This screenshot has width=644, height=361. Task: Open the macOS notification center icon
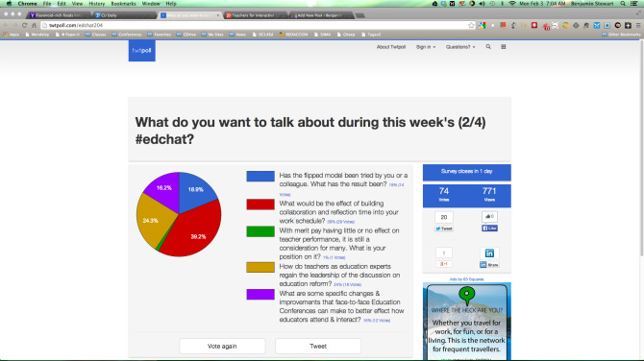point(634,3)
